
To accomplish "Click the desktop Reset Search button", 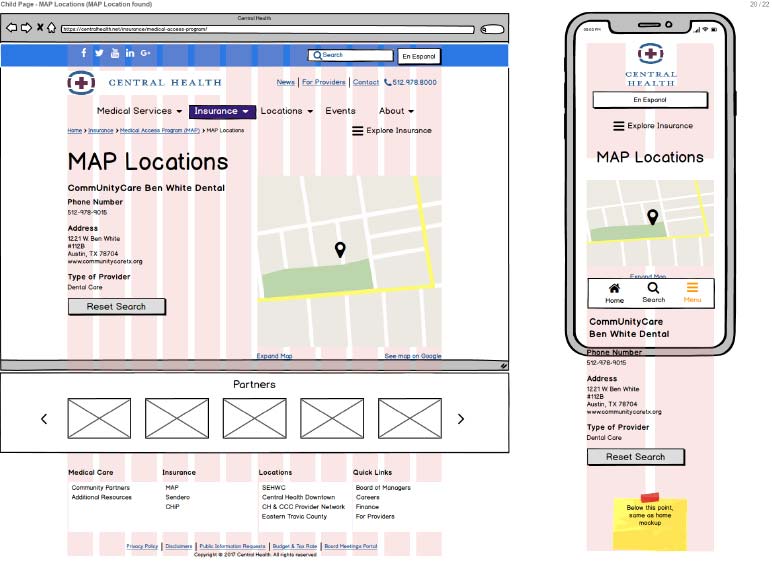I will (x=117, y=307).
